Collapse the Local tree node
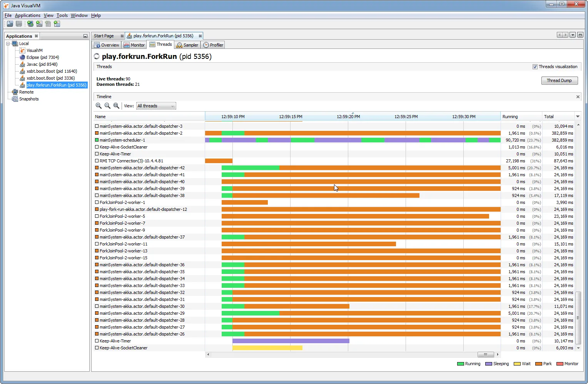Screen dimensions: 588x384 tap(8, 43)
